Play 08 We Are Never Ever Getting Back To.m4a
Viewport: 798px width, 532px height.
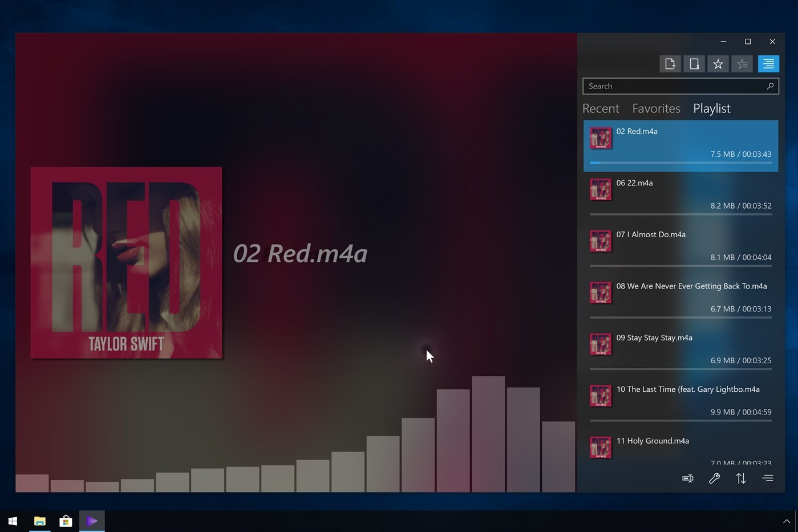680,300
